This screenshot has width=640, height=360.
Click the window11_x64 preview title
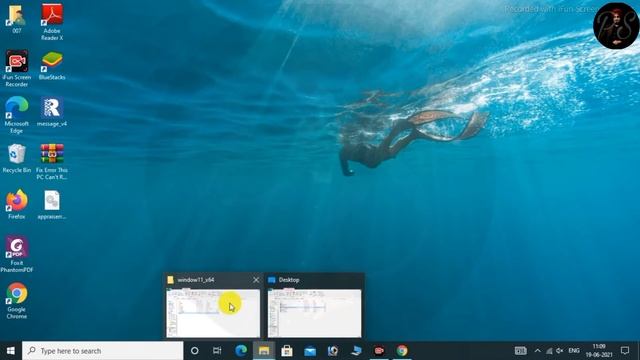pos(196,280)
